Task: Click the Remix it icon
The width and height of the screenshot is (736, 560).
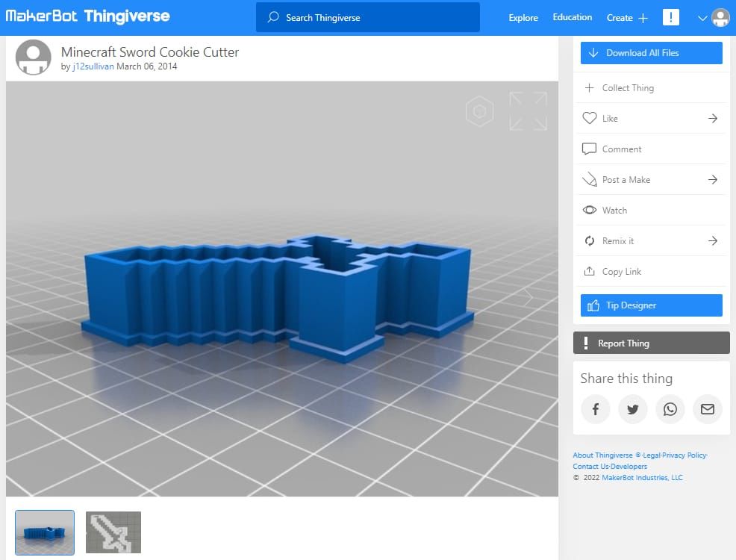Action: click(x=590, y=240)
